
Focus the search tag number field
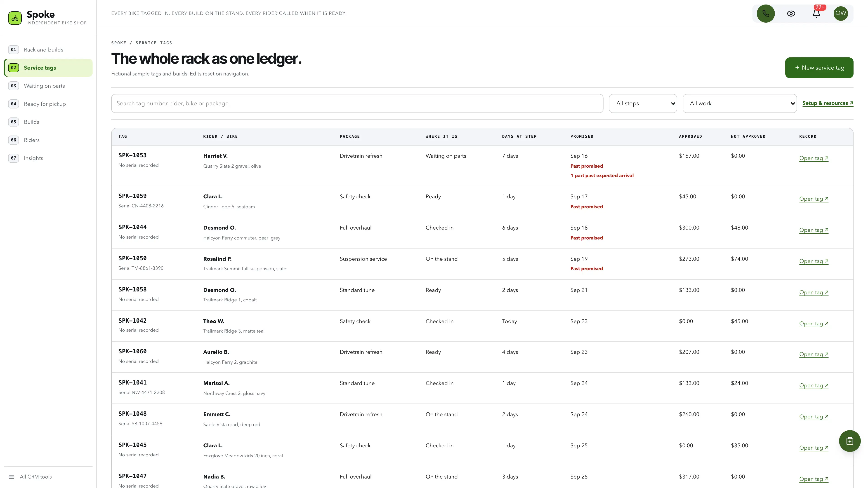(x=357, y=103)
